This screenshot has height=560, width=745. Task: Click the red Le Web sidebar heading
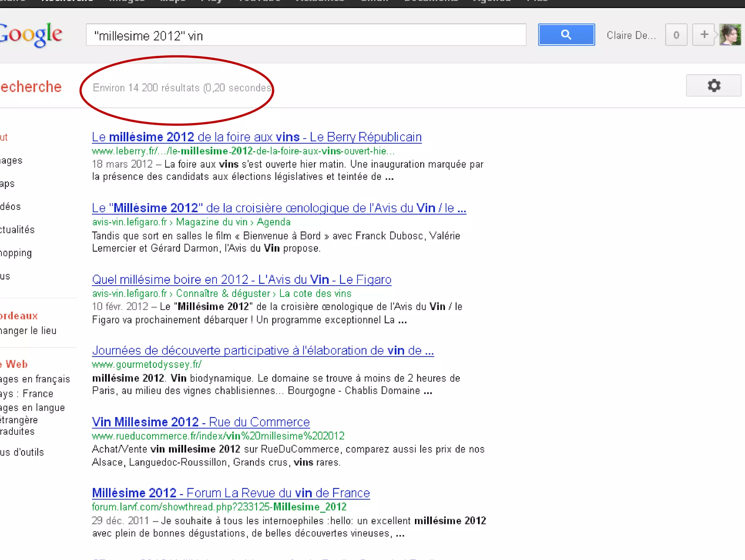pyautogui.click(x=14, y=364)
